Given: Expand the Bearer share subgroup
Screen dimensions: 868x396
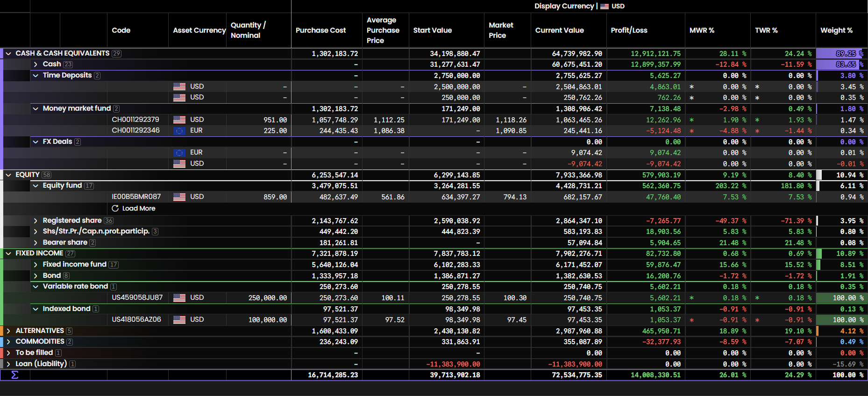Looking at the screenshot, I should [x=36, y=243].
